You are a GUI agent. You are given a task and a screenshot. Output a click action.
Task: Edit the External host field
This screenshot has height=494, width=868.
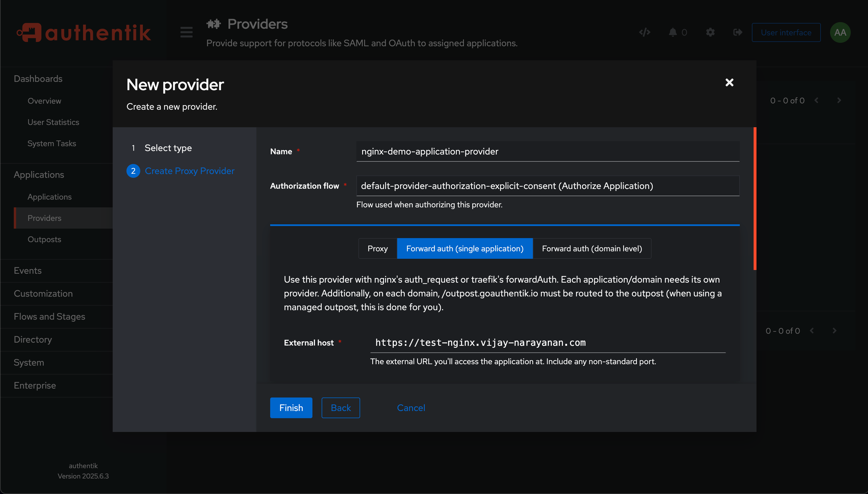pos(548,343)
